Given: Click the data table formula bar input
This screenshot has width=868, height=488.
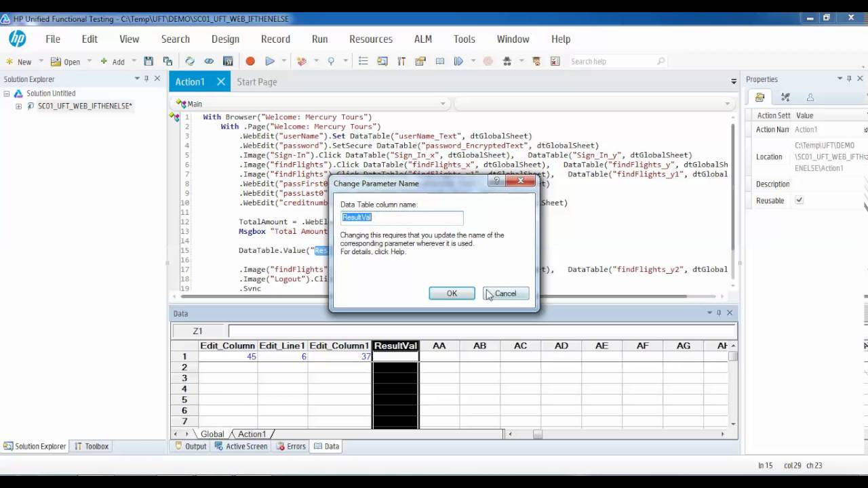Looking at the screenshot, I should (x=482, y=331).
